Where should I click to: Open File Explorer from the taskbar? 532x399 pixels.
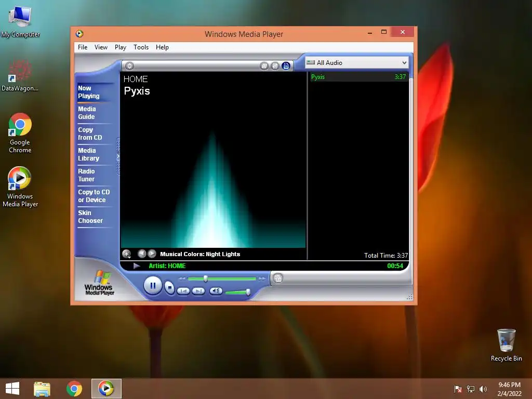pyautogui.click(x=42, y=389)
